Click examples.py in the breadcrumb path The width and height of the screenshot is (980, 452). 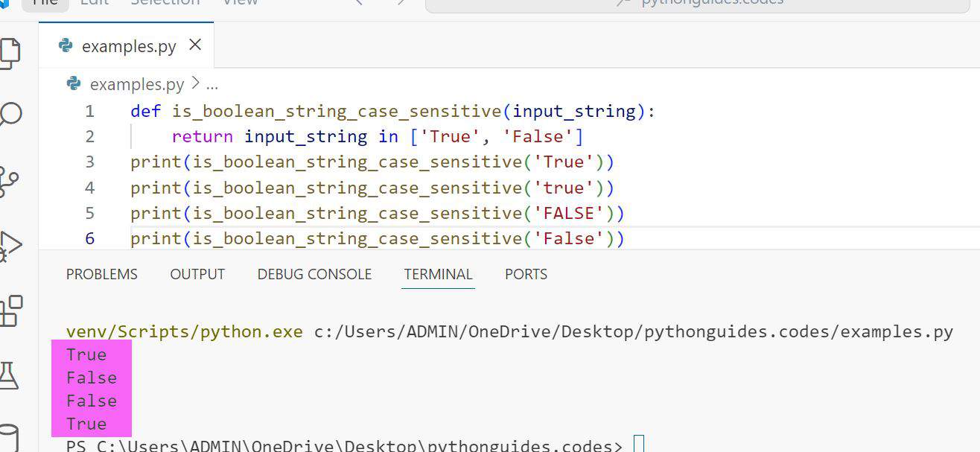(x=137, y=84)
